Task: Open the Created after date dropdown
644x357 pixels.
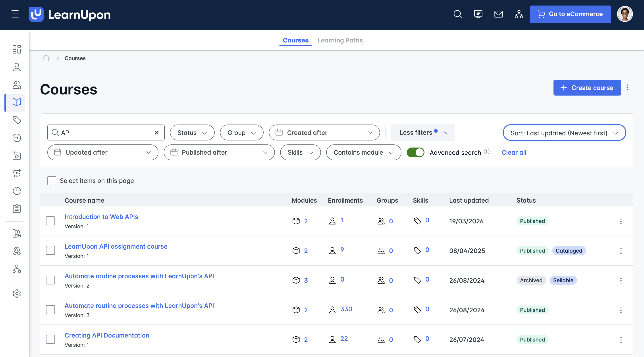Action: point(324,133)
